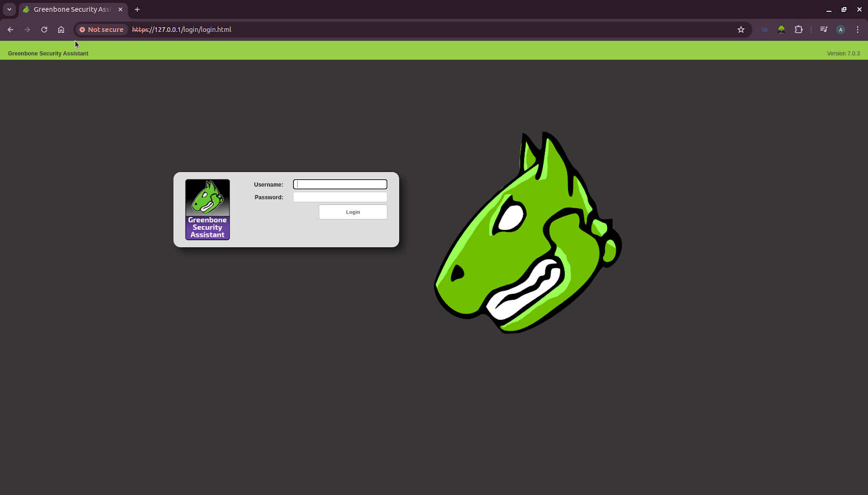Click the blue extension icon in toolbar
Image resolution: width=868 pixels, height=495 pixels.
765,30
